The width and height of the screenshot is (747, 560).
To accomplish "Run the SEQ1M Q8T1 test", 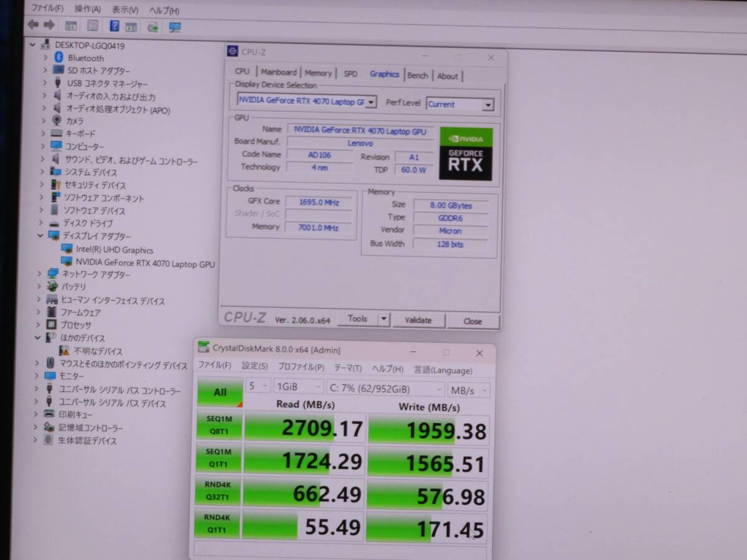I will [x=219, y=425].
